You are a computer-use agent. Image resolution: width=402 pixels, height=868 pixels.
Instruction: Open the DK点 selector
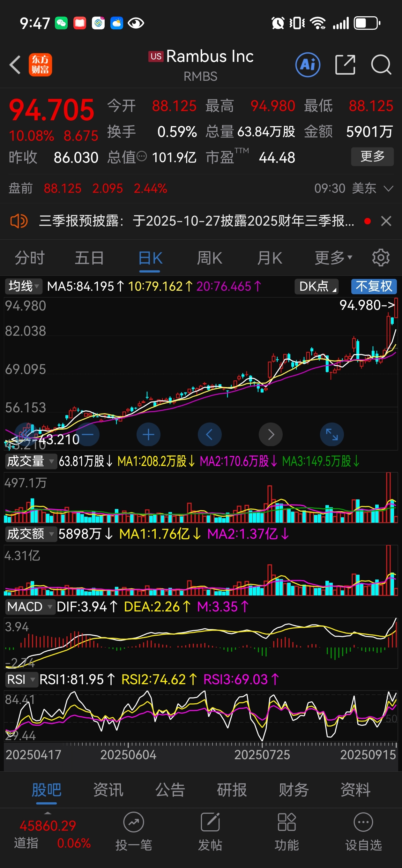coord(316,287)
